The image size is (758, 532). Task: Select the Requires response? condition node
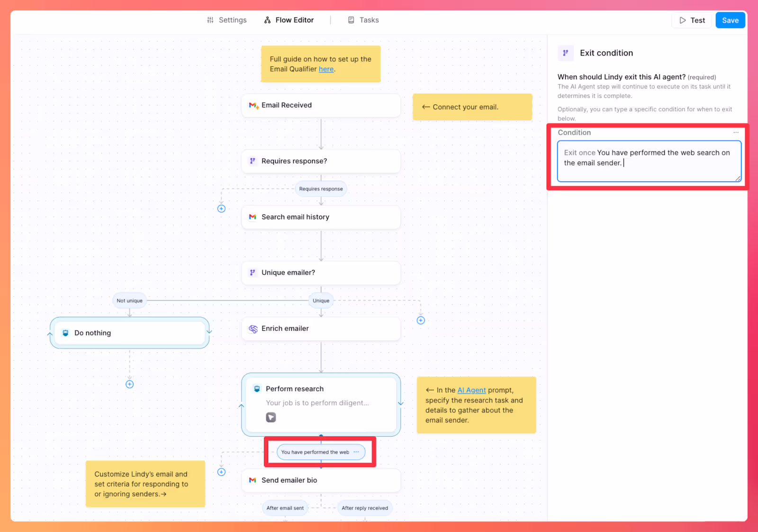coord(321,161)
